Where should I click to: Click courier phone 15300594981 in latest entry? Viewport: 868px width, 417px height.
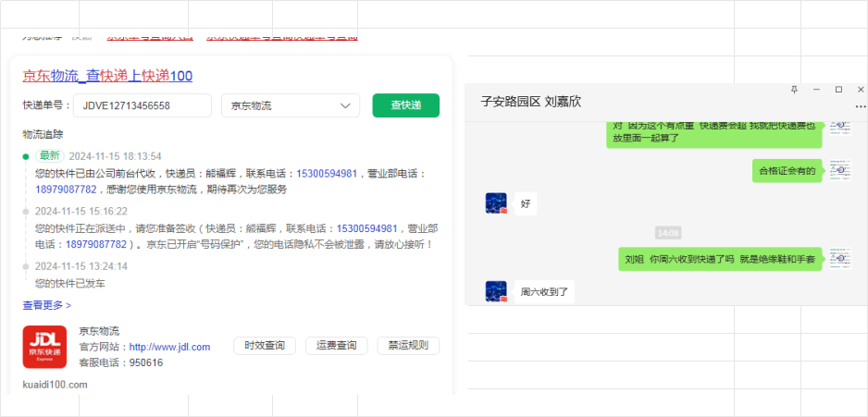327,174
